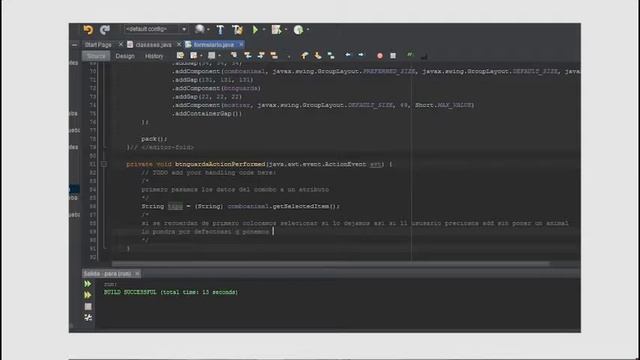640x360 pixels.
Task: Click the orange Undo arrow
Action: pos(88,29)
